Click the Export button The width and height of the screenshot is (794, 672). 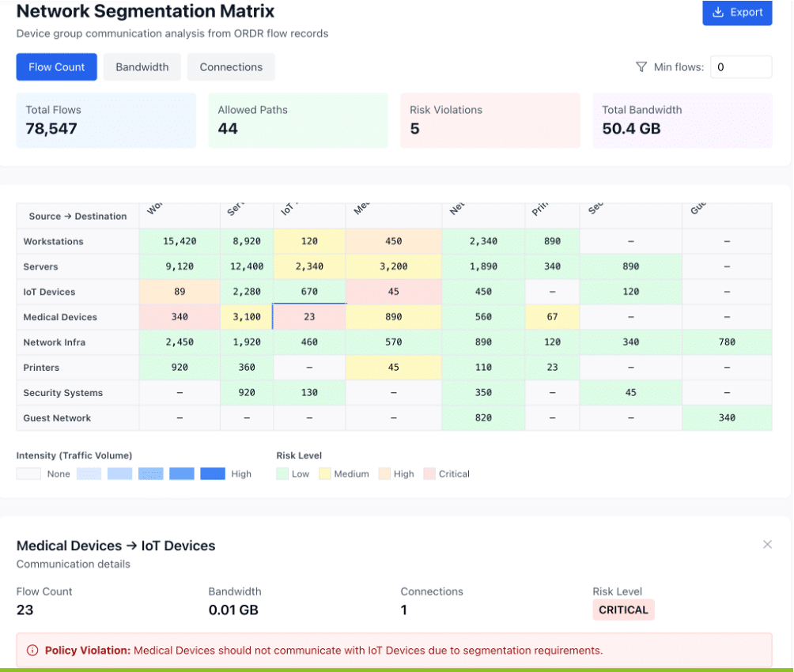[x=737, y=13]
